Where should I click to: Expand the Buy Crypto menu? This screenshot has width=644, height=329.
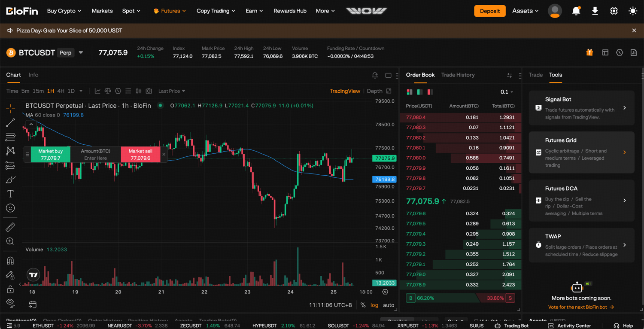(64, 11)
